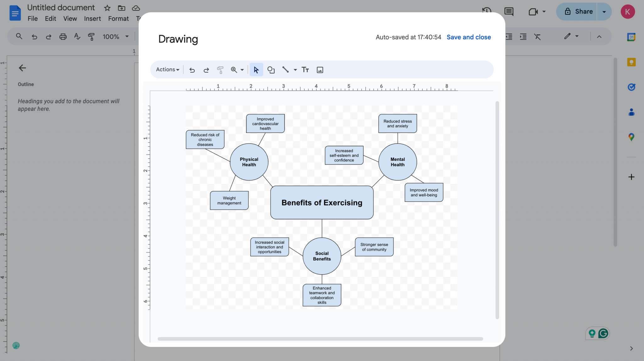Open Google Keep in the side panel

[x=631, y=62]
